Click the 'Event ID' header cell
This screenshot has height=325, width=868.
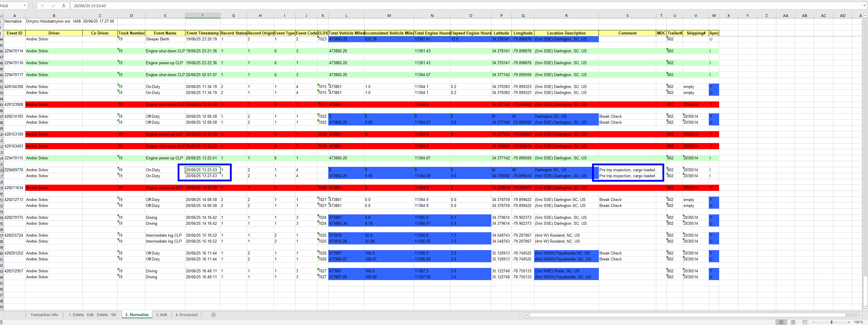(15, 33)
